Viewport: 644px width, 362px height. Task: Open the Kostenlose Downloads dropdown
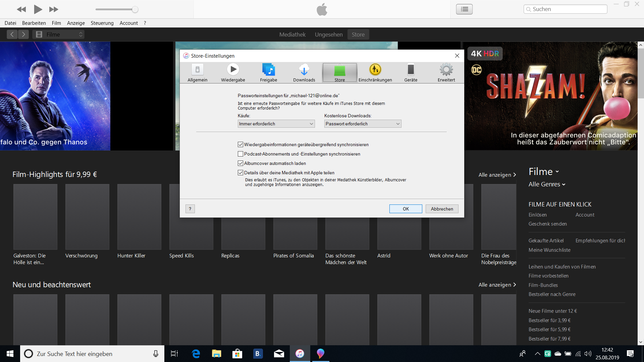click(363, 124)
